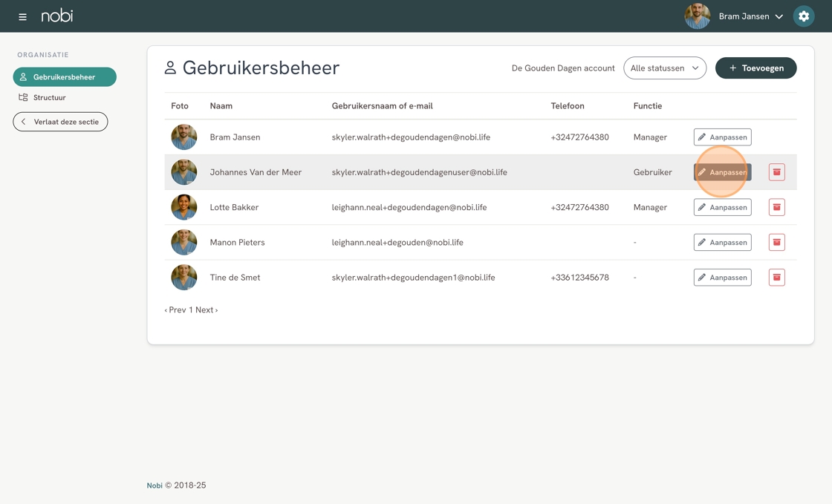This screenshot has width=832, height=504.
Task: Click the Toevoegen button
Action: pyautogui.click(x=755, y=68)
